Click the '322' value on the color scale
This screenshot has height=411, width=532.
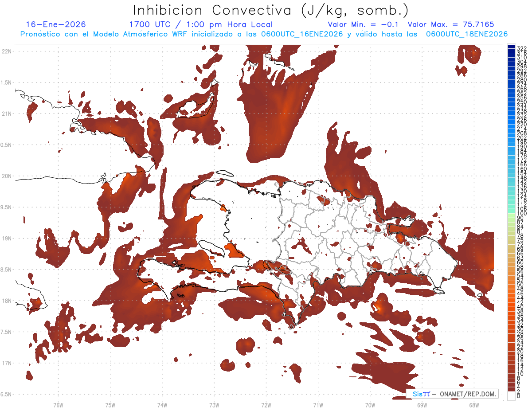(522, 48)
